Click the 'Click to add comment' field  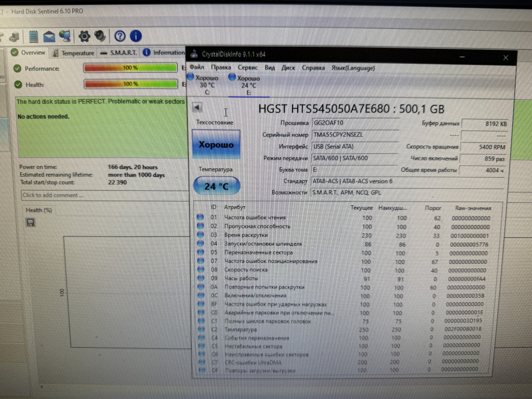click(x=104, y=195)
